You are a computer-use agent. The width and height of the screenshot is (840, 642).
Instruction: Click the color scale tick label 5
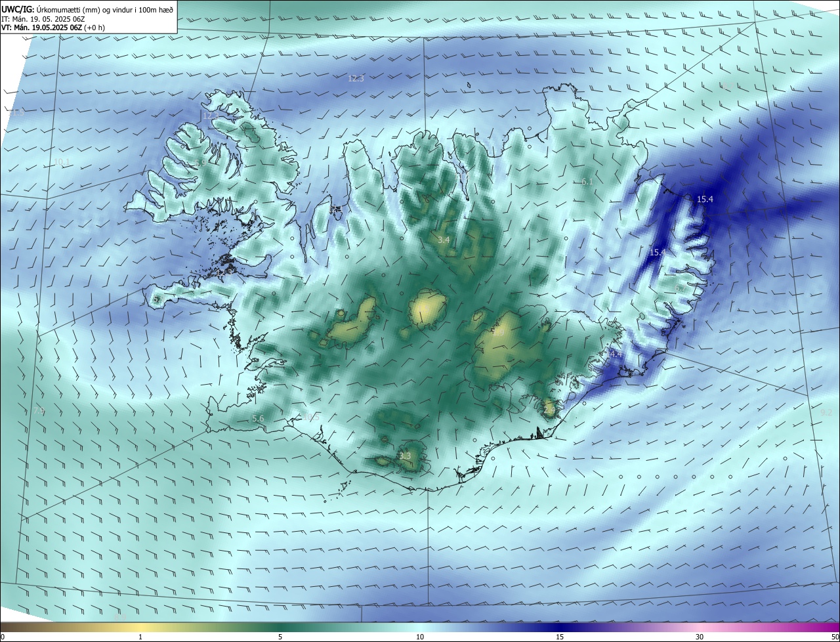[x=280, y=637]
